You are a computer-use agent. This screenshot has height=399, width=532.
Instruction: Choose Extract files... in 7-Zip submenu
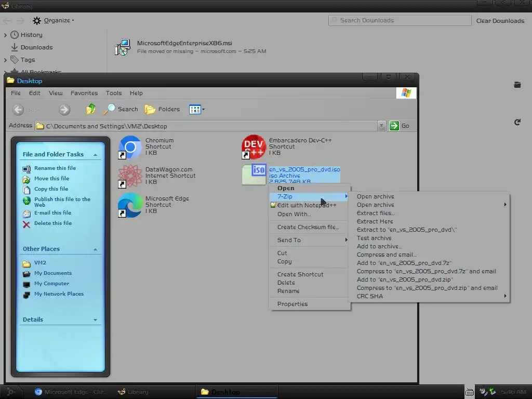pos(429,213)
